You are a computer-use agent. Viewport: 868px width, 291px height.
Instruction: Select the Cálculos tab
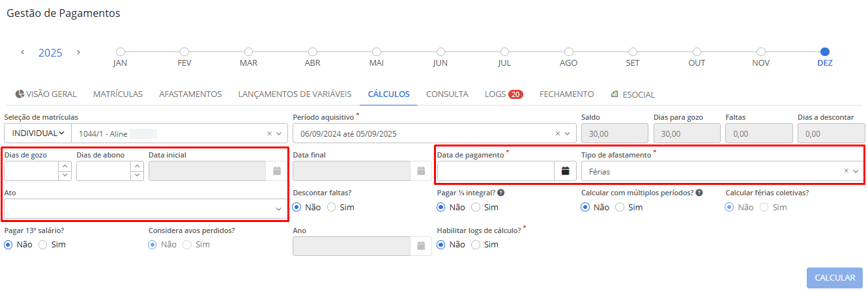point(389,94)
